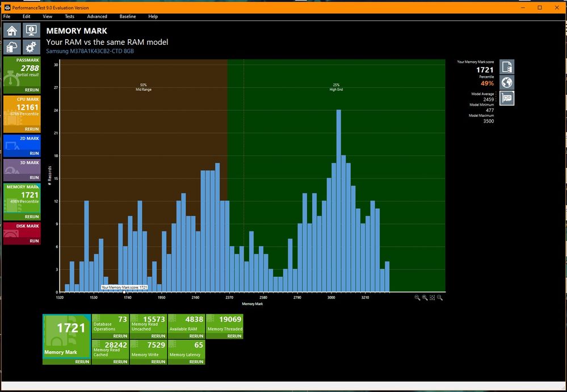Click the Home icon in the sidebar
Image resolution: width=567 pixels, height=392 pixels.
(12, 31)
